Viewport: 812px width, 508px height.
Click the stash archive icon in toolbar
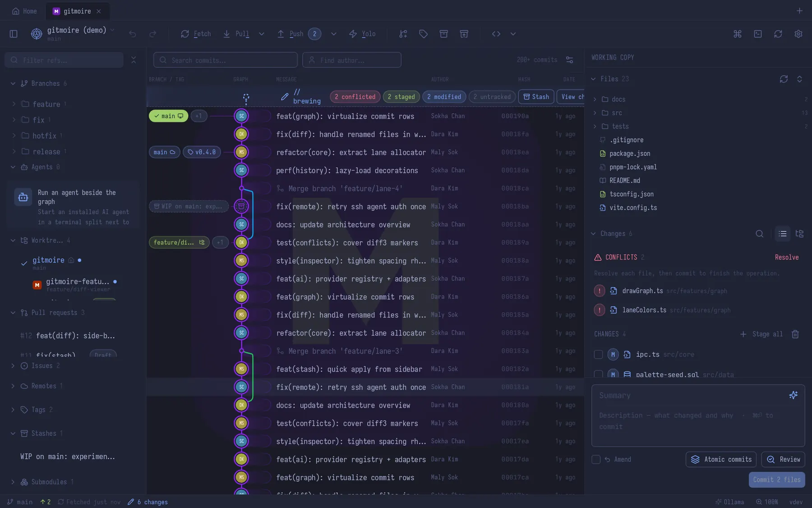point(444,34)
